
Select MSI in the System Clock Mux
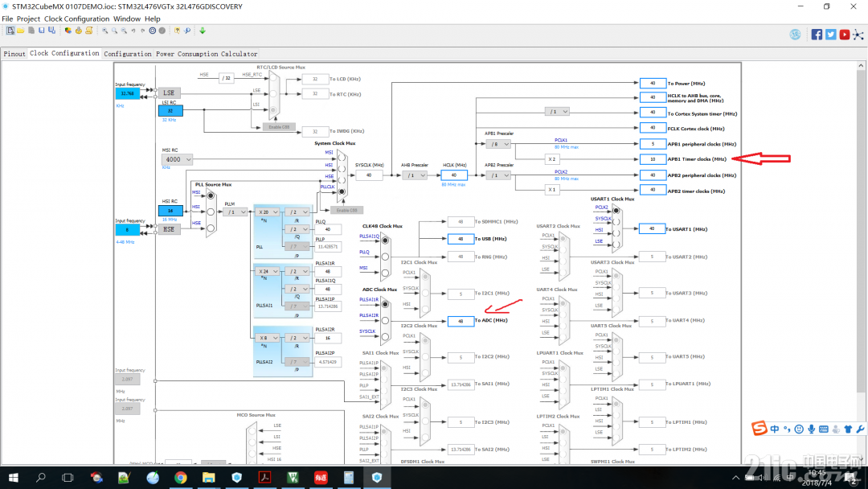(342, 158)
